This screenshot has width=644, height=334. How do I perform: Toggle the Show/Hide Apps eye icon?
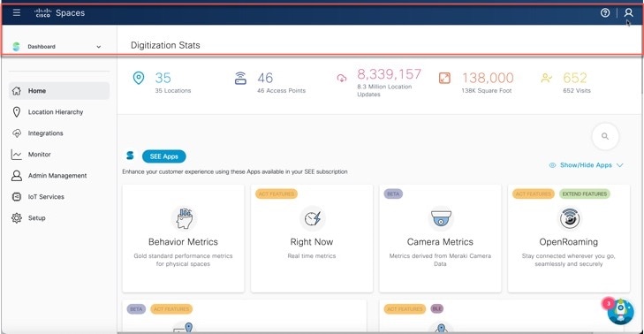[552, 165]
